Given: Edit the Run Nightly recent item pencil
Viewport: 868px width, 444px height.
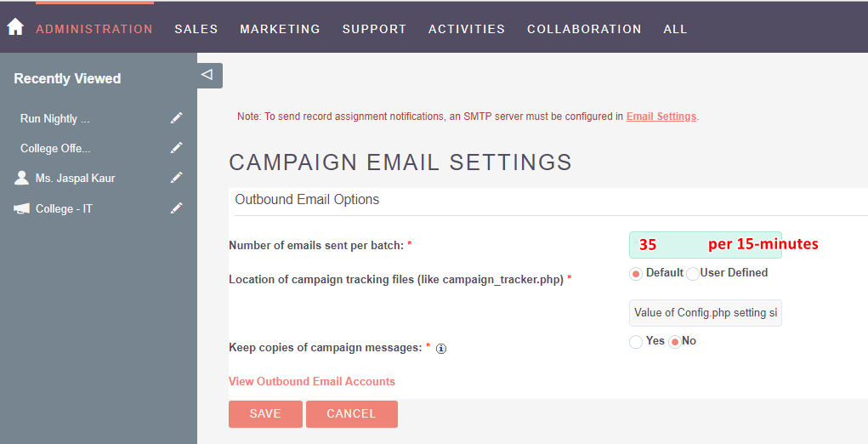Looking at the screenshot, I should [176, 118].
